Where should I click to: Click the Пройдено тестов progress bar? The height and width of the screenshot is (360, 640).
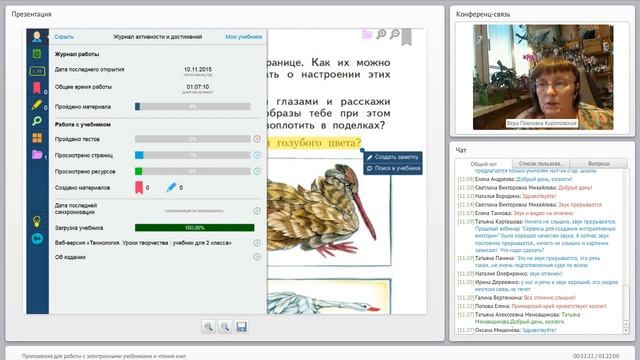pos(193,139)
